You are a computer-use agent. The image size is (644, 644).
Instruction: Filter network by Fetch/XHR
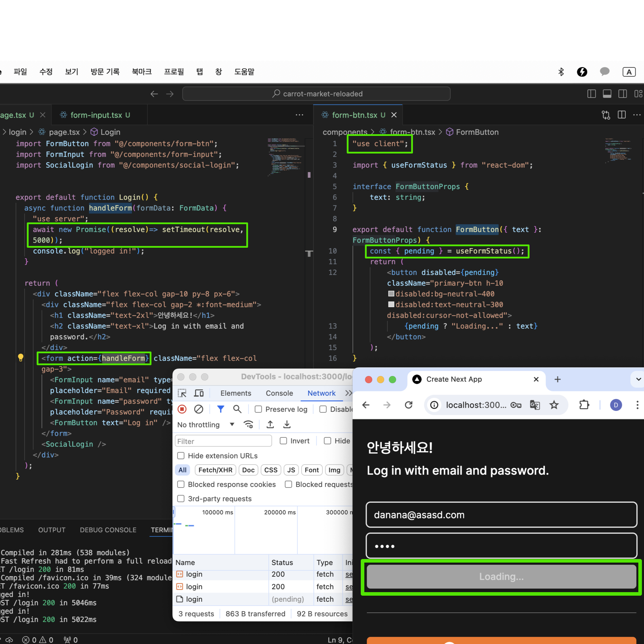(215, 470)
